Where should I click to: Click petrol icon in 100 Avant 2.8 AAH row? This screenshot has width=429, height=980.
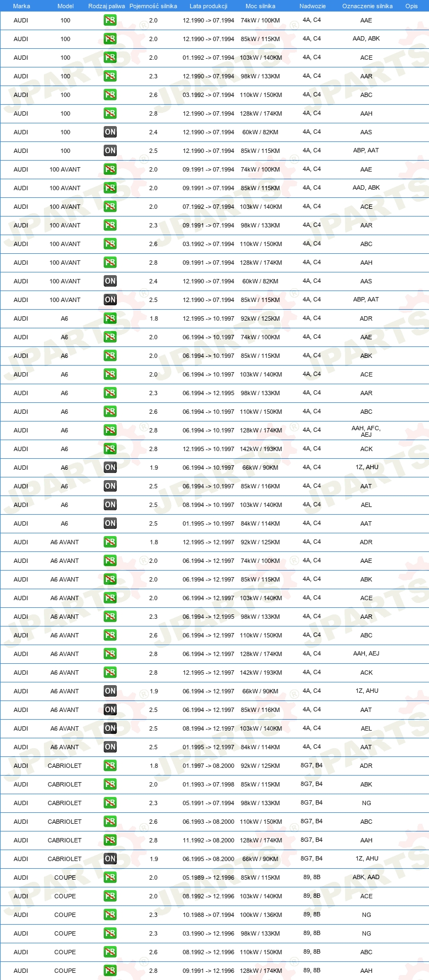[x=110, y=263]
